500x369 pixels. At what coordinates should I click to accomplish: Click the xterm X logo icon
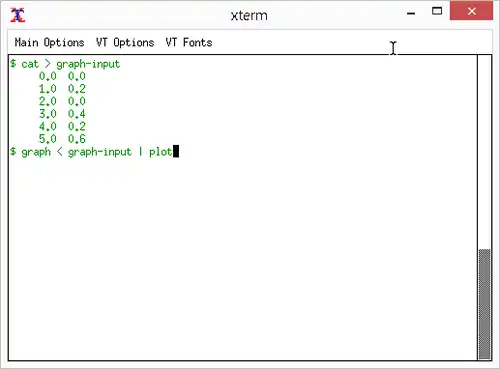coord(17,15)
